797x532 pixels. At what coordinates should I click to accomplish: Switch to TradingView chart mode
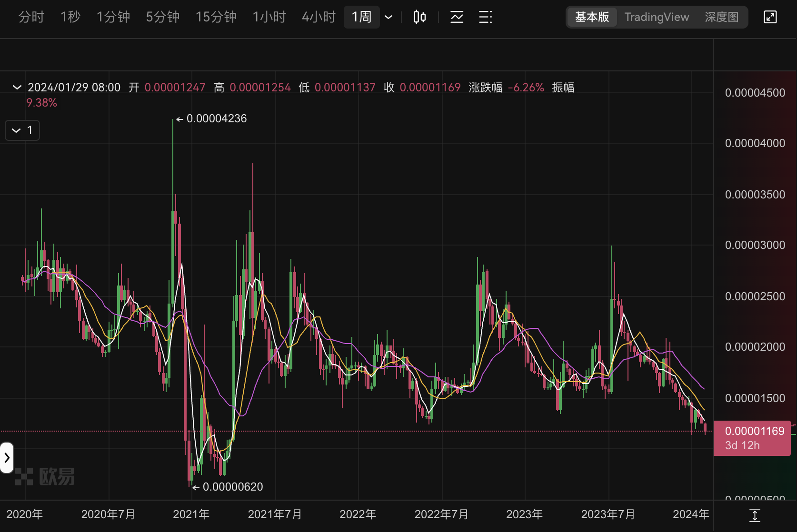pyautogui.click(x=657, y=17)
